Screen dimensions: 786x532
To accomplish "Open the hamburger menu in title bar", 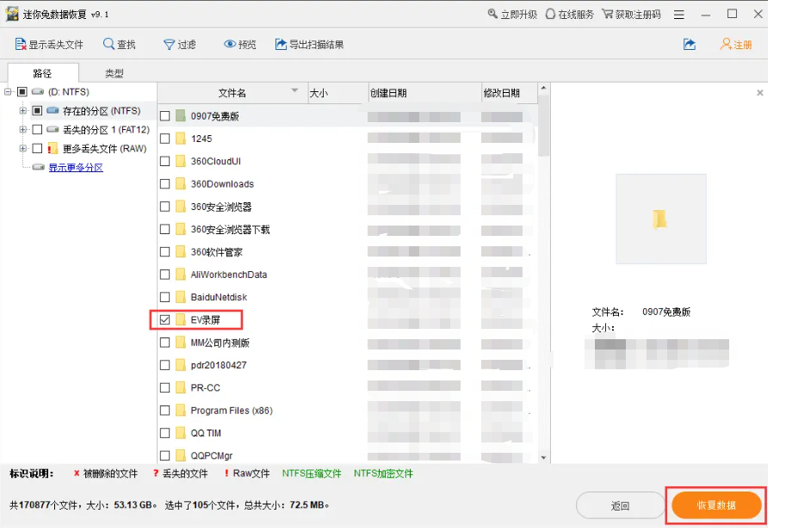I will click(x=679, y=15).
